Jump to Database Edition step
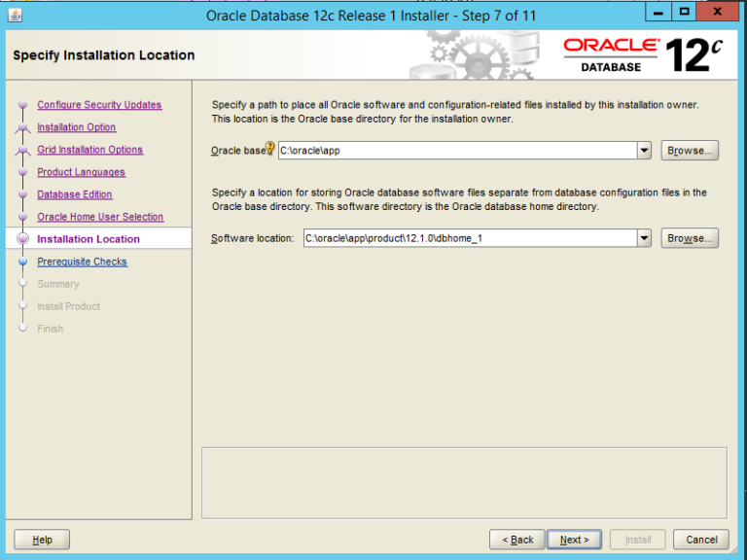747x560 pixels. pos(75,194)
